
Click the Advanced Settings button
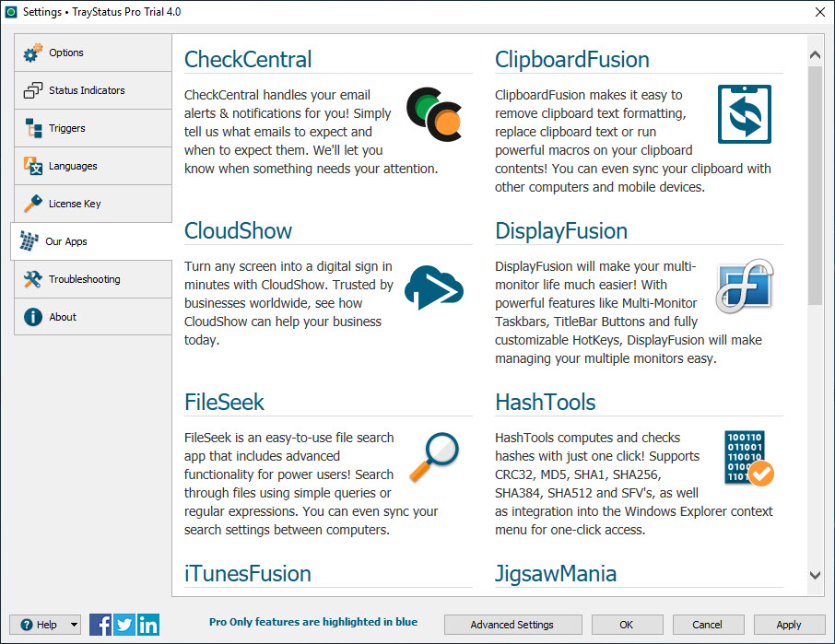[x=512, y=625]
